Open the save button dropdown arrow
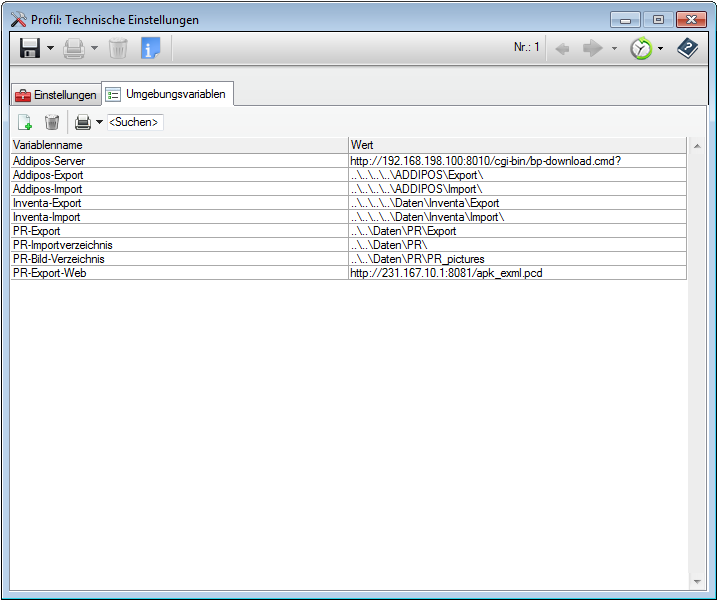 click(51, 48)
